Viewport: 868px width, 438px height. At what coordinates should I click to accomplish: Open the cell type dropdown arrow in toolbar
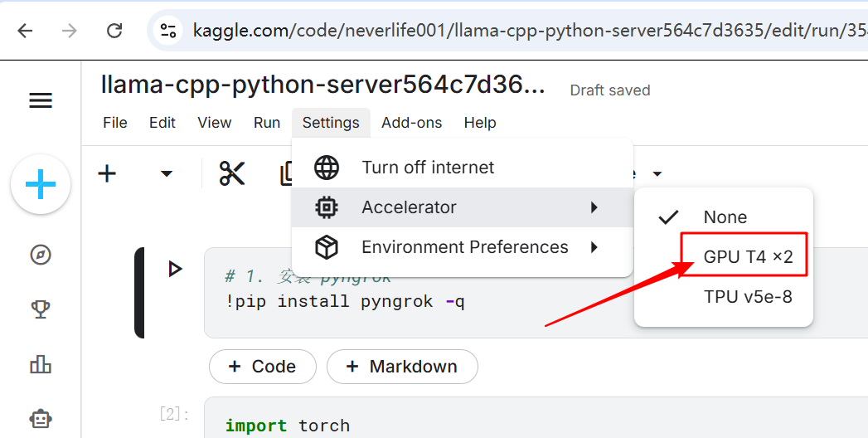pos(657,174)
